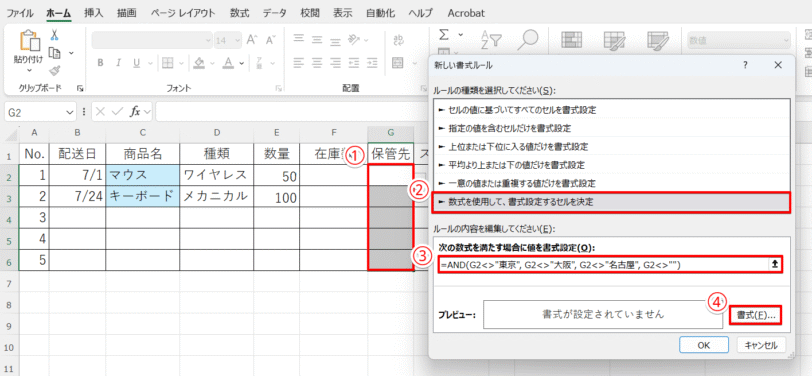Select rule type セルの値に基づいてすべてのセルを書式設定
The width and height of the screenshot is (812, 376).
612,110
